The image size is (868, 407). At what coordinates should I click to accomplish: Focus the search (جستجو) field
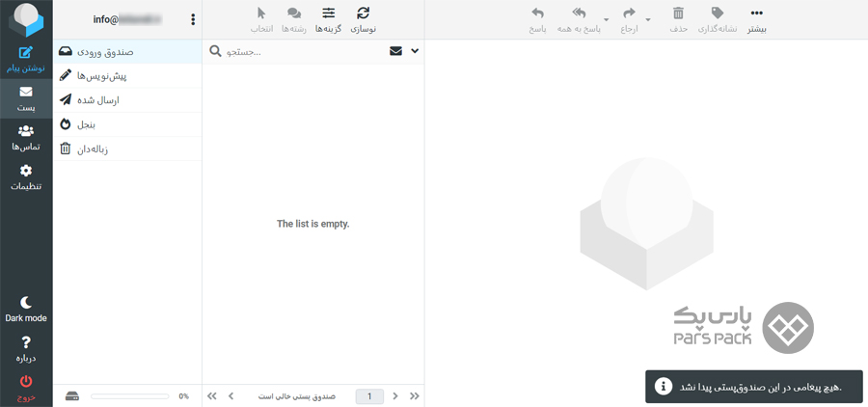(x=305, y=51)
